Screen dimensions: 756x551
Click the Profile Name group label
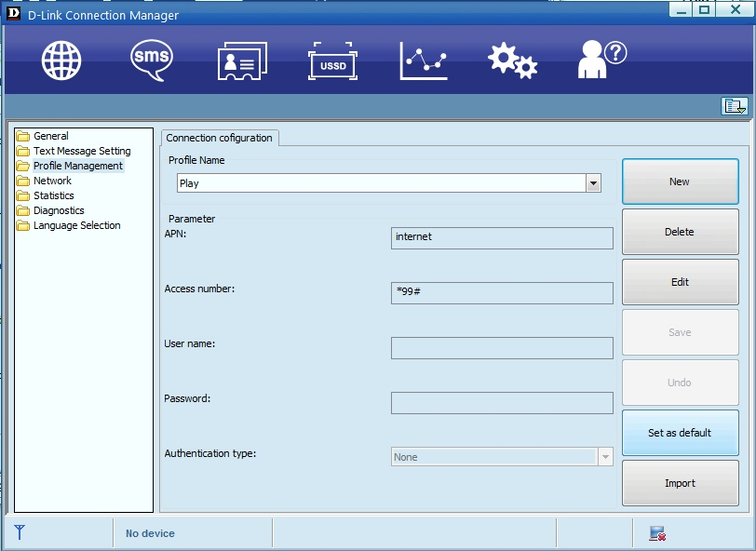coord(196,160)
